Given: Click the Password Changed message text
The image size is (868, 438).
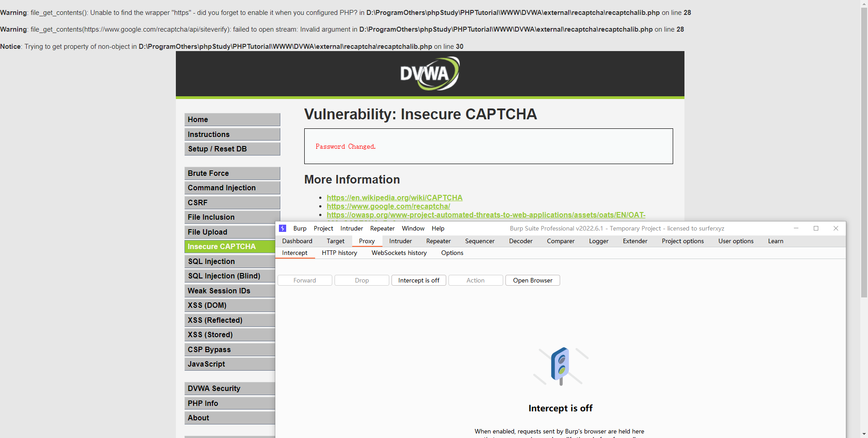Looking at the screenshot, I should [345, 146].
